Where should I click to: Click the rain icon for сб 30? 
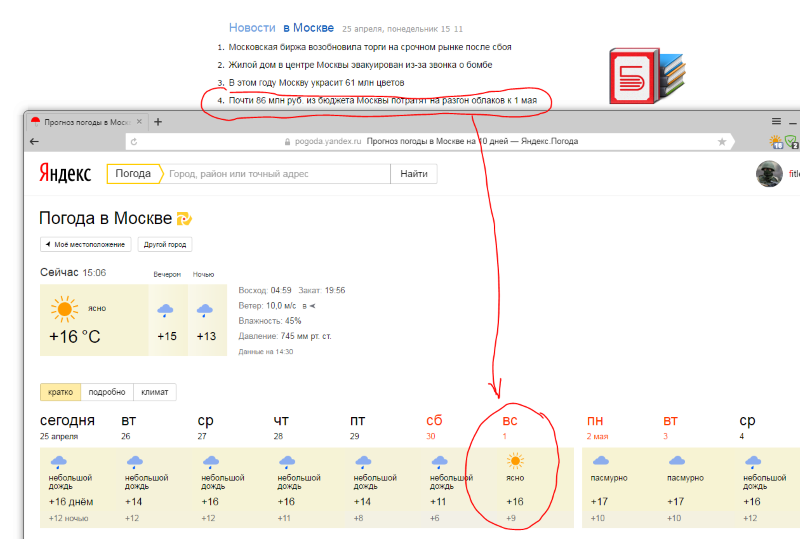click(439, 462)
